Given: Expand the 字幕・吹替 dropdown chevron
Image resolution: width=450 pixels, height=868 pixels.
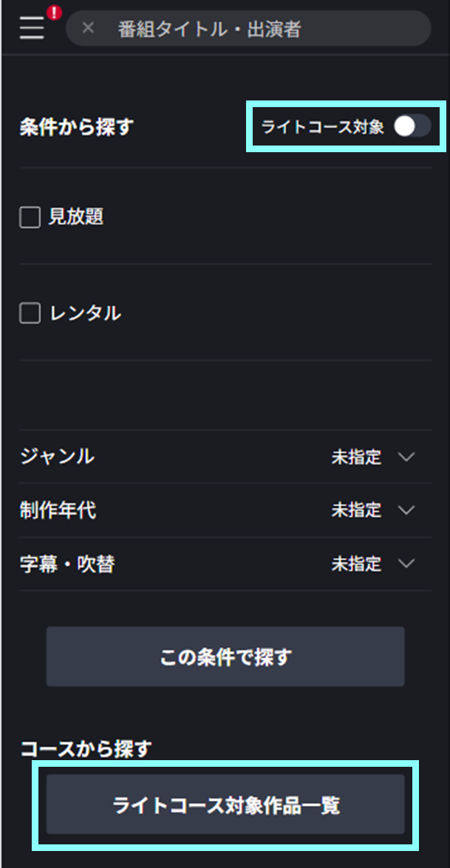Looking at the screenshot, I should point(406,564).
